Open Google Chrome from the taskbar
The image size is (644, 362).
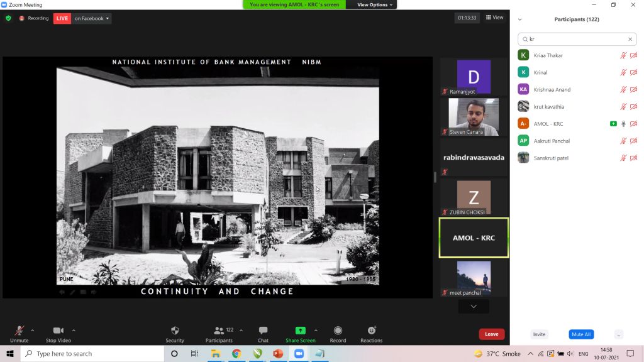tap(236, 353)
